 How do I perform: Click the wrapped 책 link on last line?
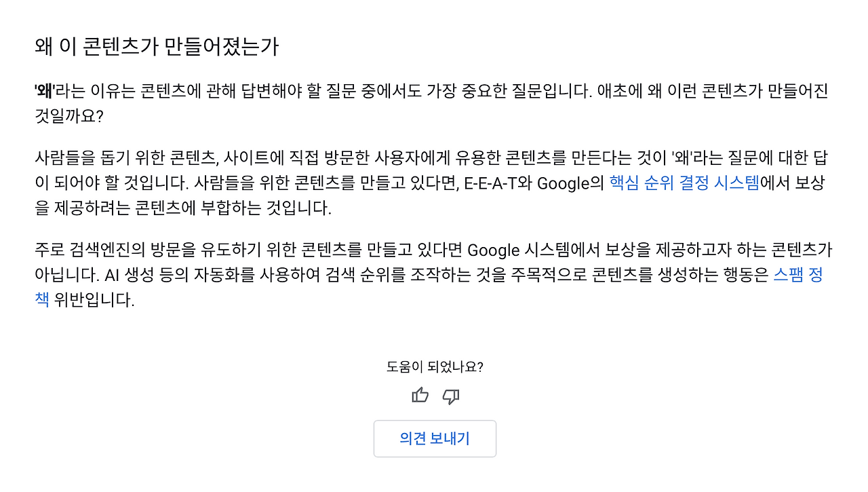pyautogui.click(x=42, y=299)
